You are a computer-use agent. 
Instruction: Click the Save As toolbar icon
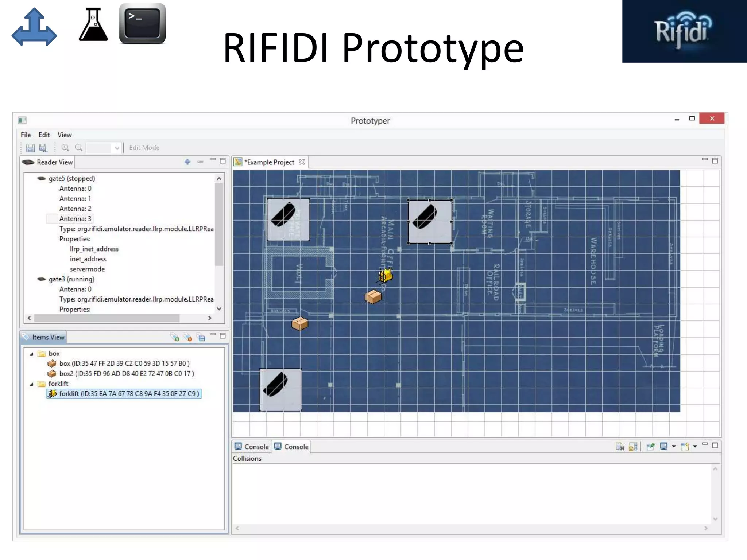[43, 148]
